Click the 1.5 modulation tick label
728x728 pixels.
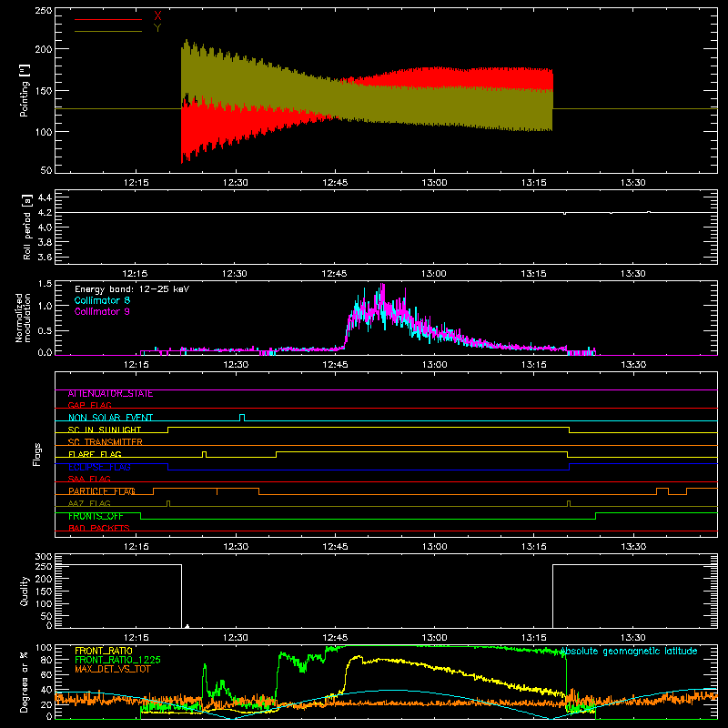(x=45, y=284)
